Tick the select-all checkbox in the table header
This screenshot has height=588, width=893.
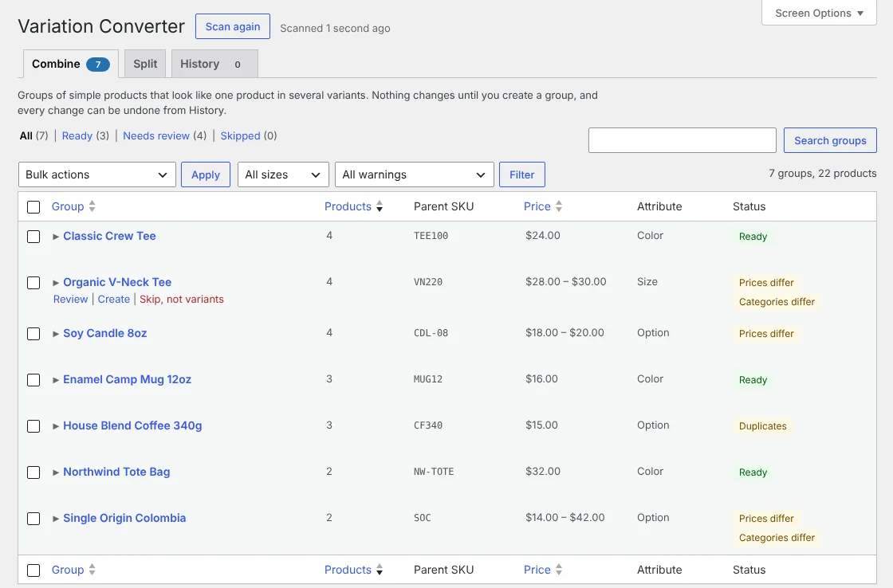(33, 207)
